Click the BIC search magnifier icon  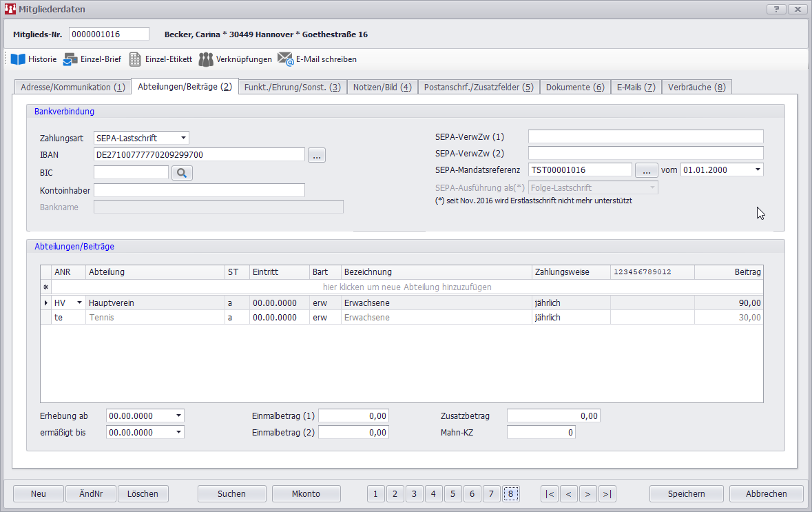(x=182, y=173)
